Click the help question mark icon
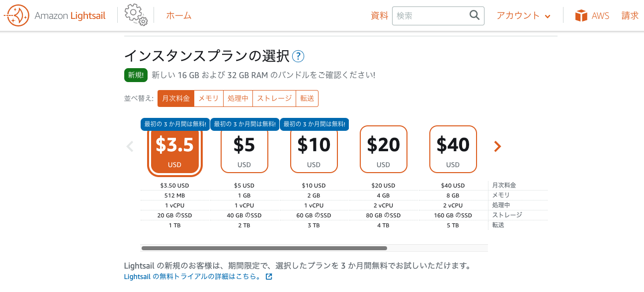644x292 pixels. [298, 57]
